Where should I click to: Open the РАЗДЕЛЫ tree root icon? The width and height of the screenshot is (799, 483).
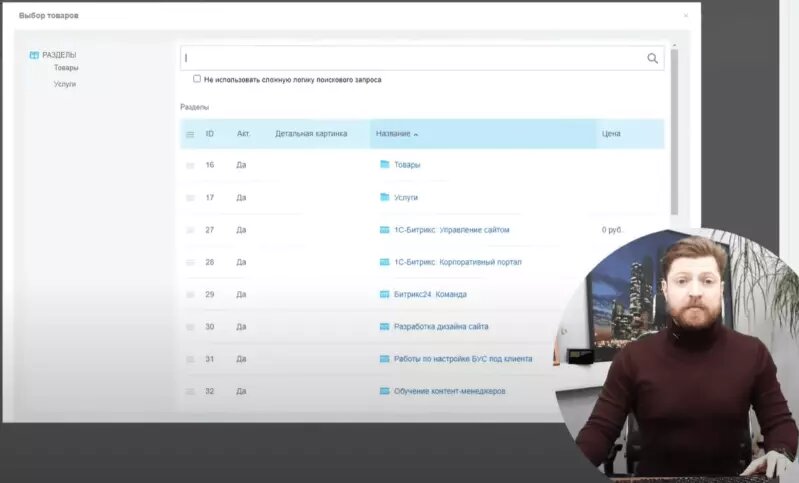[34, 55]
